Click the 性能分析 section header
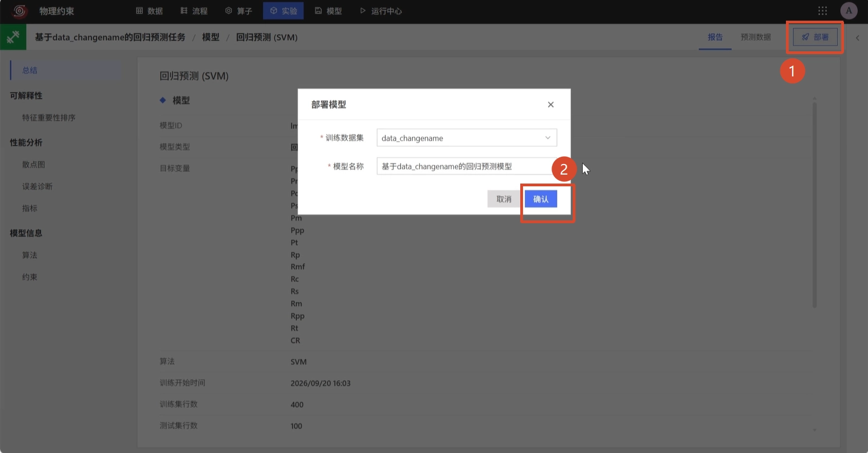This screenshot has height=453, width=868. pyautogui.click(x=26, y=142)
